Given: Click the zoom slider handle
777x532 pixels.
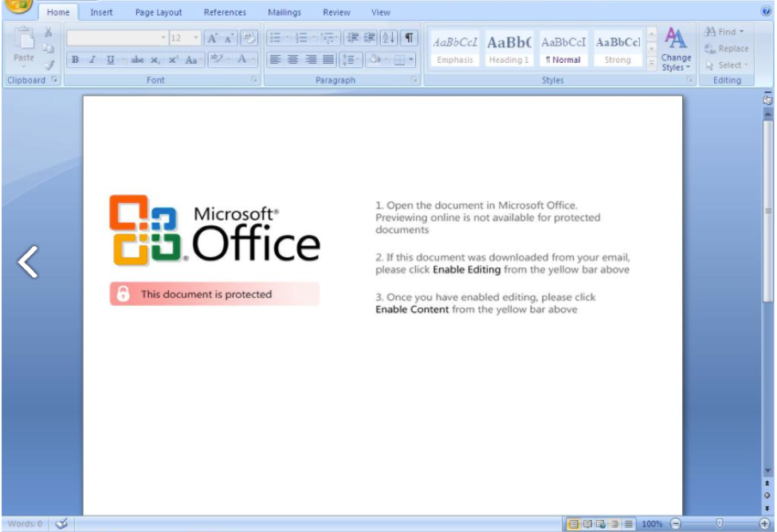Looking at the screenshot, I should point(720,523).
